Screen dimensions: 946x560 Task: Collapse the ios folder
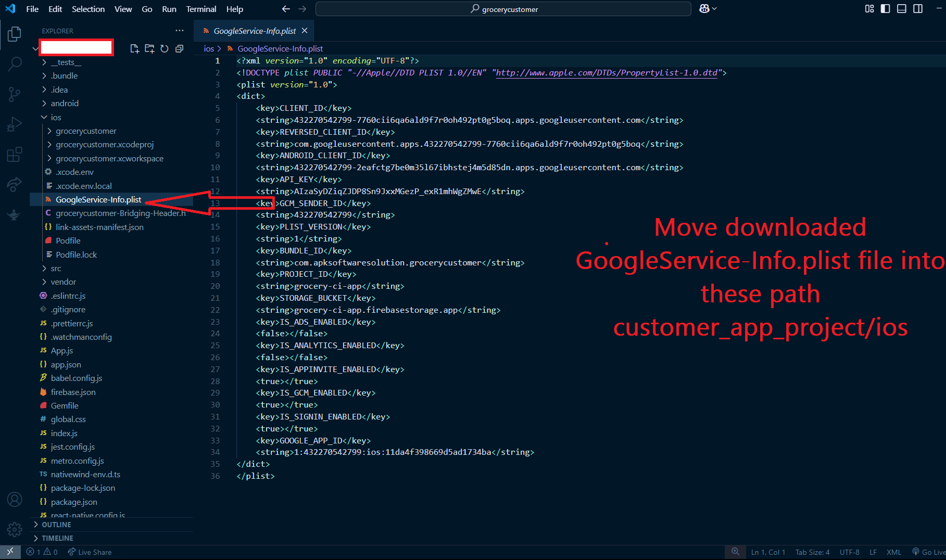(56, 117)
